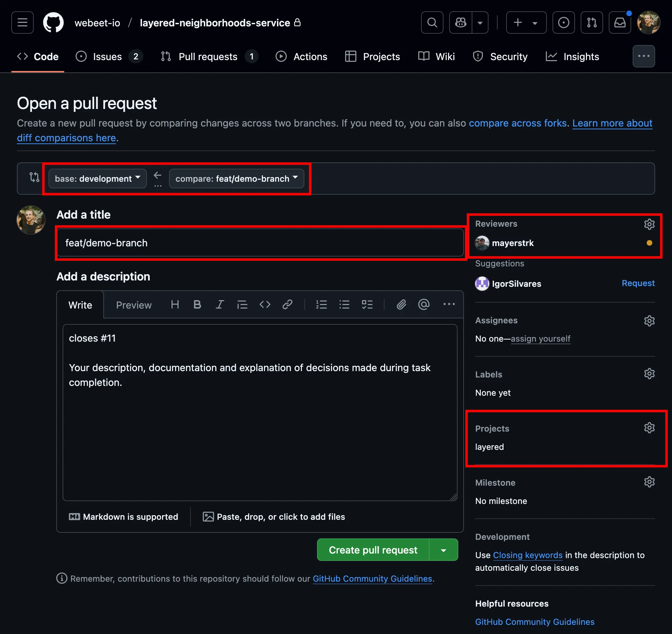The image size is (672, 634).
Task: Follow the Closing keywords link
Action: click(527, 555)
